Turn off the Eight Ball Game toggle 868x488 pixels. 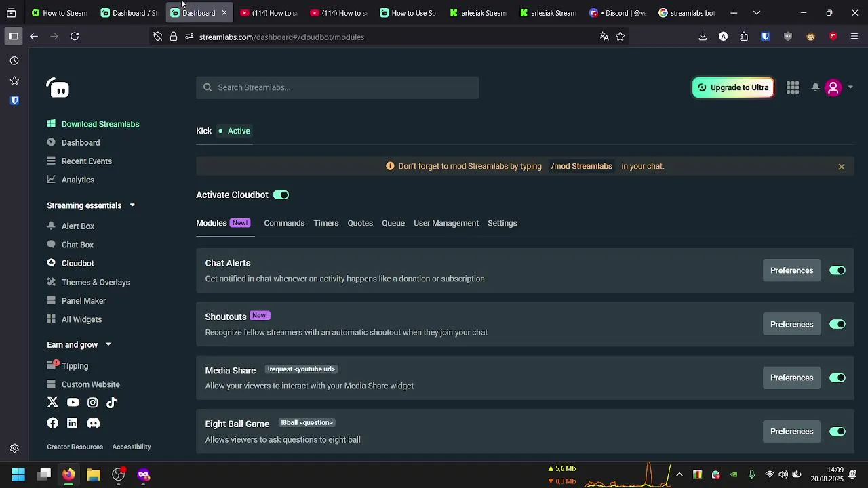(837, 432)
